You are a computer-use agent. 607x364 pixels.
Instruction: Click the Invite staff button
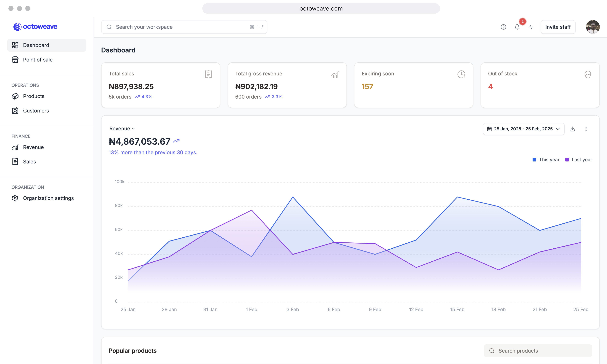[x=558, y=27]
